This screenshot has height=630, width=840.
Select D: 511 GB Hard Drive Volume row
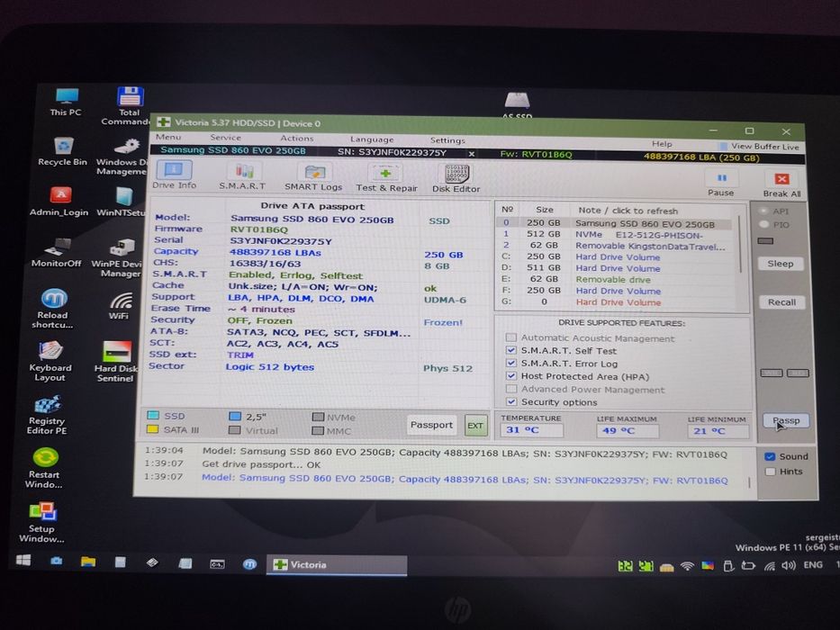click(x=614, y=268)
